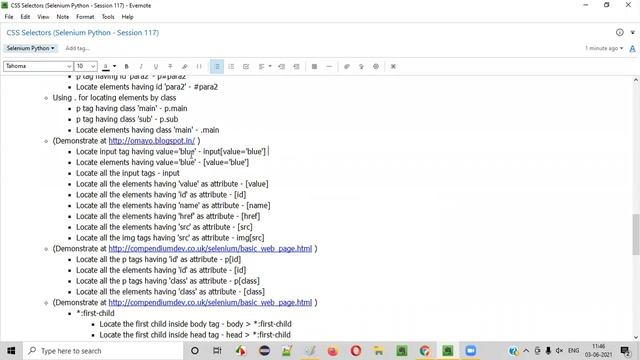Image resolution: width=640 pixels, height=360 pixels.
Task: Open the File menu
Action: 9,17
